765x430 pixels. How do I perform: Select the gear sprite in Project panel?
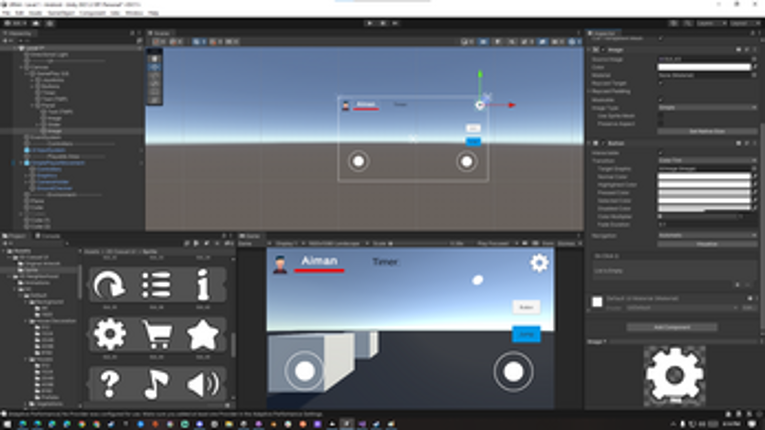(x=109, y=334)
